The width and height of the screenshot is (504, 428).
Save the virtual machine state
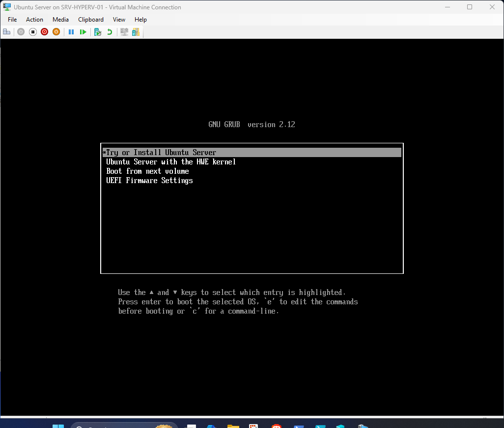56,31
